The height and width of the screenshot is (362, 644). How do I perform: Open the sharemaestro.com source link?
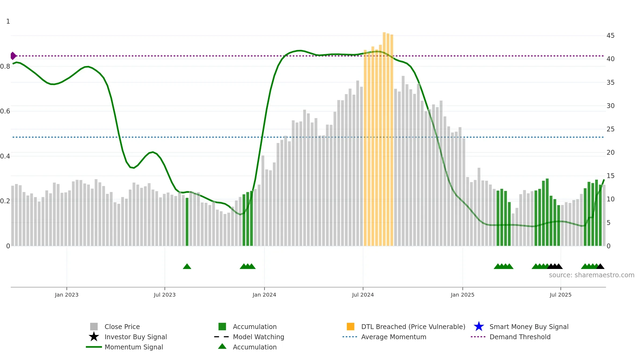click(592, 275)
